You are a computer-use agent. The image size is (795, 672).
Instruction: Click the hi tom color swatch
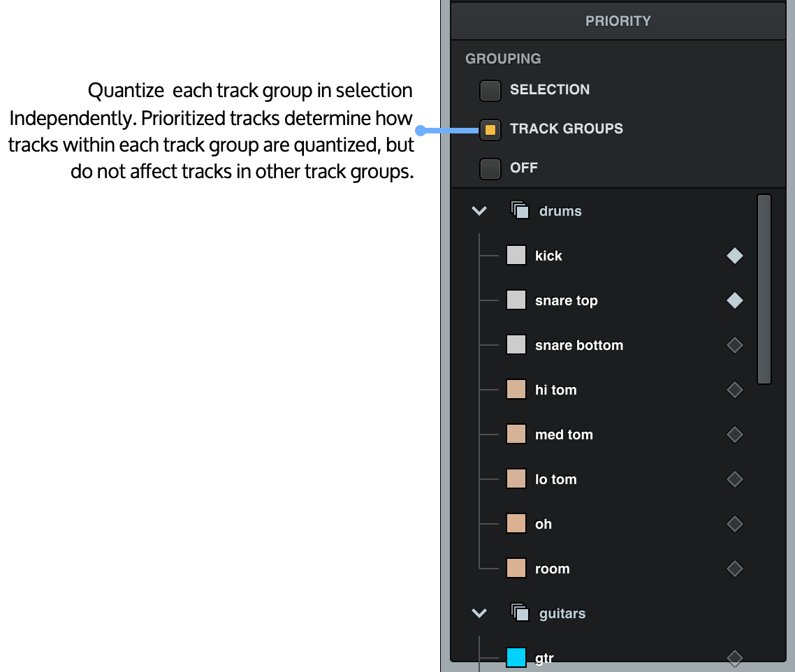point(516,389)
